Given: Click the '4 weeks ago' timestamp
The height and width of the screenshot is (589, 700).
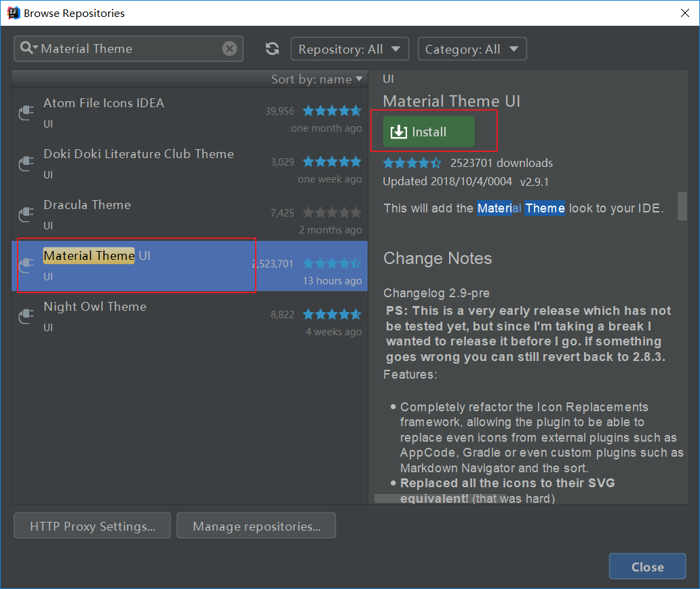Looking at the screenshot, I should tap(334, 332).
